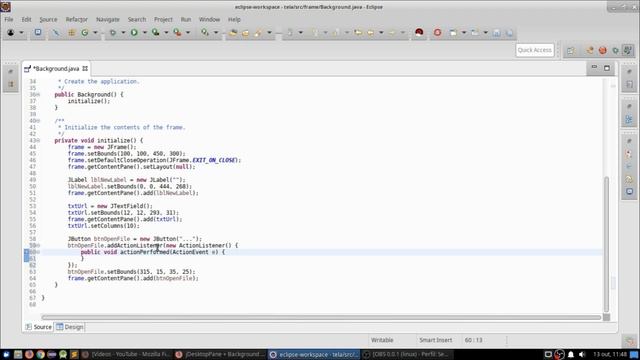Collapse the fold marker at line 36

pos(38,95)
